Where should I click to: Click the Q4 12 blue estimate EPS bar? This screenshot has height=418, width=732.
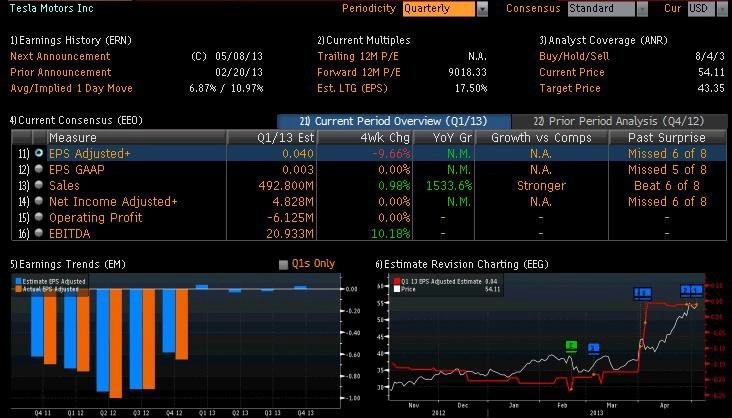point(169,320)
